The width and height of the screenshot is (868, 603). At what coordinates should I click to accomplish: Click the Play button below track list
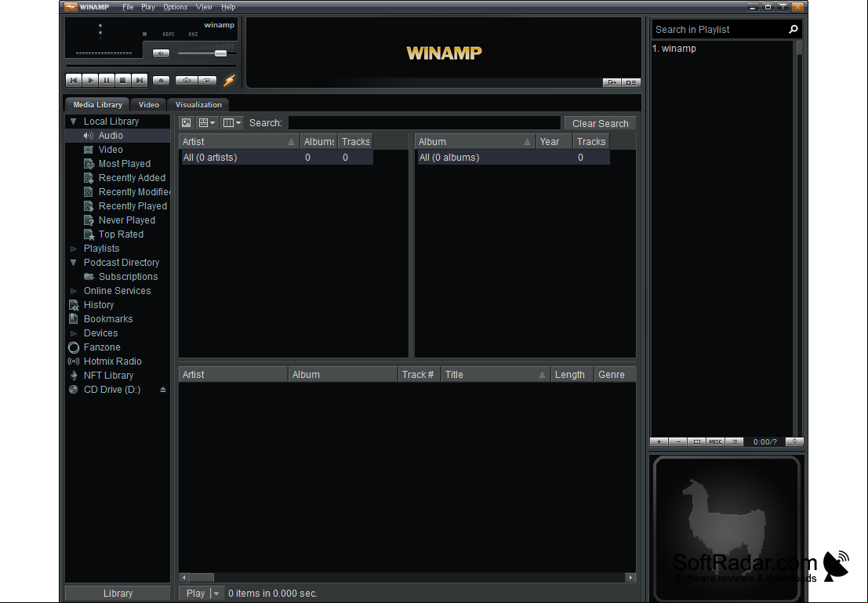(195, 593)
